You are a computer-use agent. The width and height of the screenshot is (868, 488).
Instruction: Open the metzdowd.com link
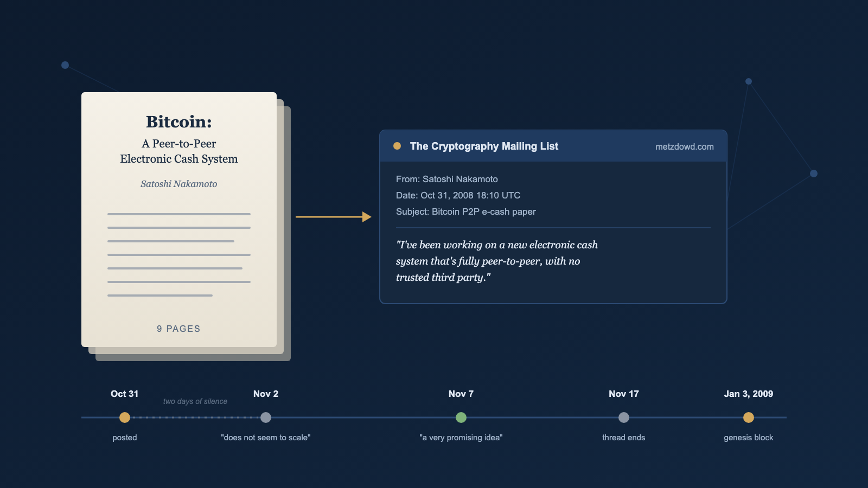point(685,146)
